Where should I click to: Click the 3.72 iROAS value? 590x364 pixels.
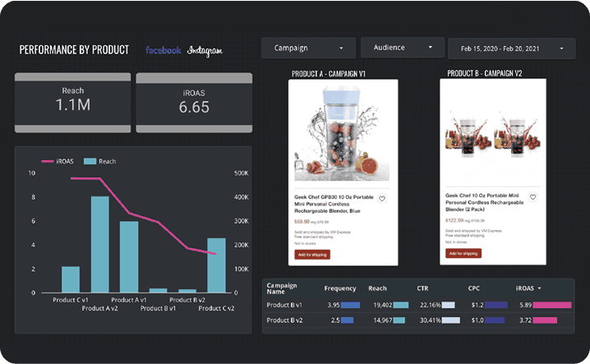526,320
